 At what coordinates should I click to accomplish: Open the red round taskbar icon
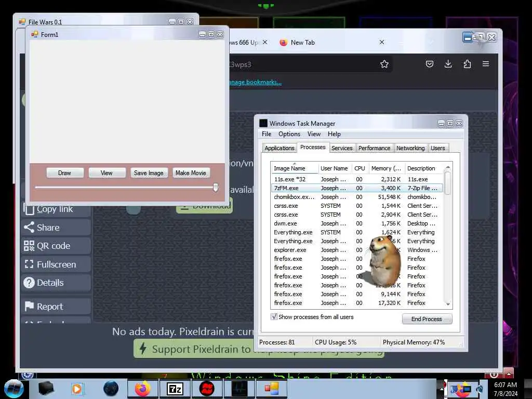coord(207,389)
